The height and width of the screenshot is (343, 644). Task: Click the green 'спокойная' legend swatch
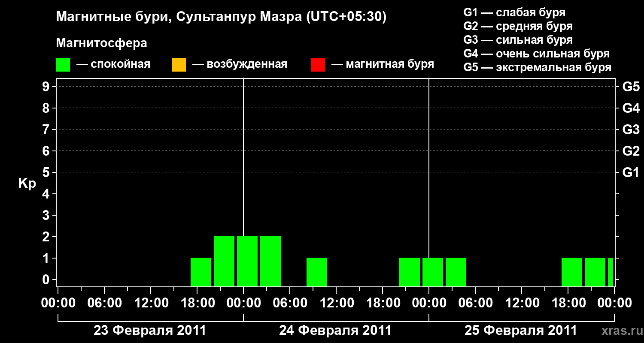(63, 65)
